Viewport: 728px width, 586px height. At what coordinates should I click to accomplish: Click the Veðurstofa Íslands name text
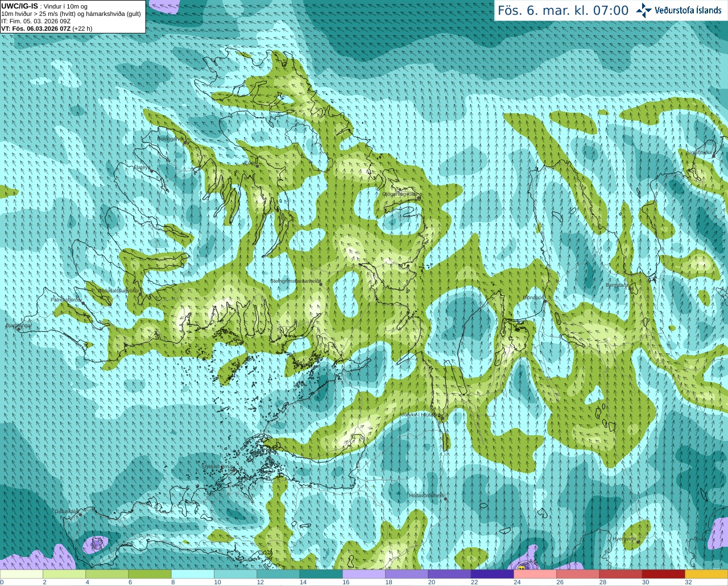pos(688,10)
